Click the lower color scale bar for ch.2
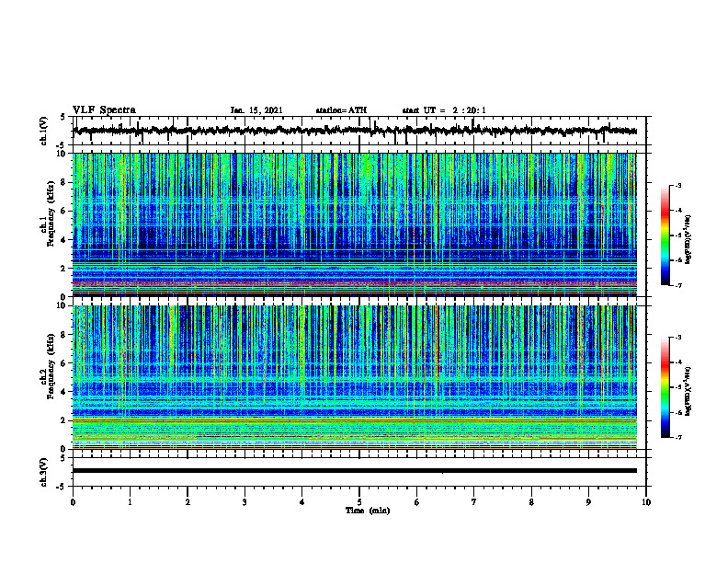 click(x=665, y=387)
